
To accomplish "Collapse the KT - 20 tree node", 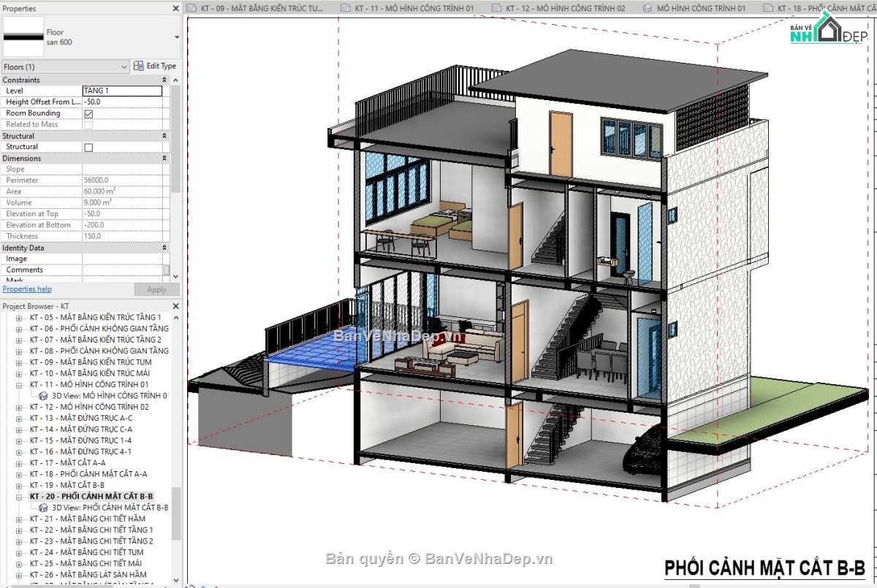I will click(x=19, y=496).
